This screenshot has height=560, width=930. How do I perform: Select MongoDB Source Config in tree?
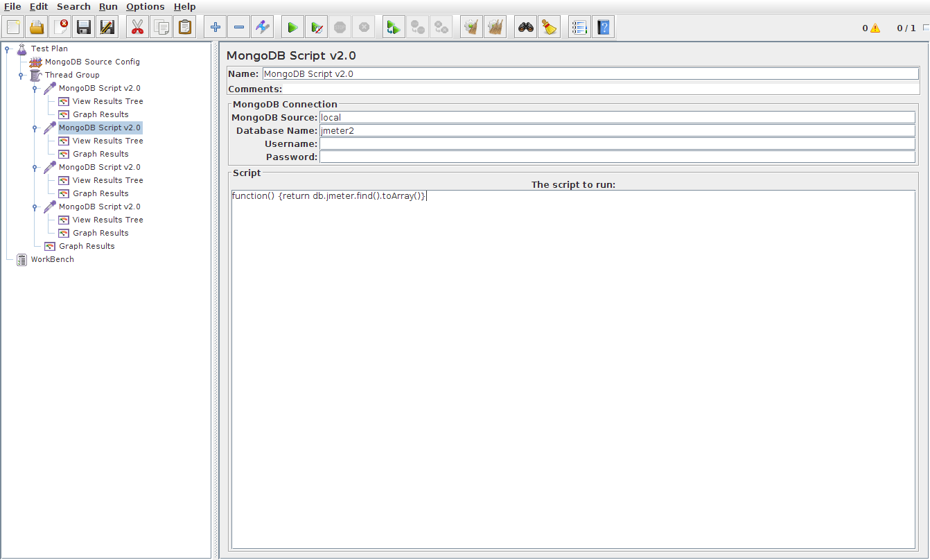click(92, 62)
